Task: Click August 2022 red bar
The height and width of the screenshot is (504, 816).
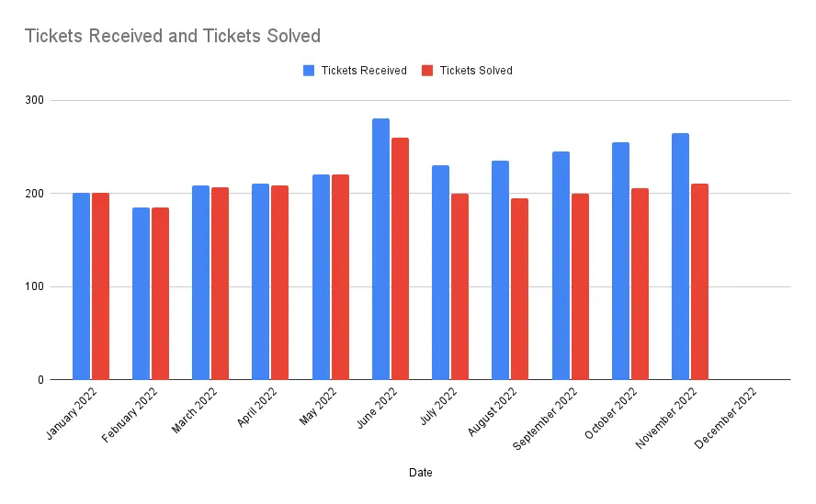Action: [519, 288]
